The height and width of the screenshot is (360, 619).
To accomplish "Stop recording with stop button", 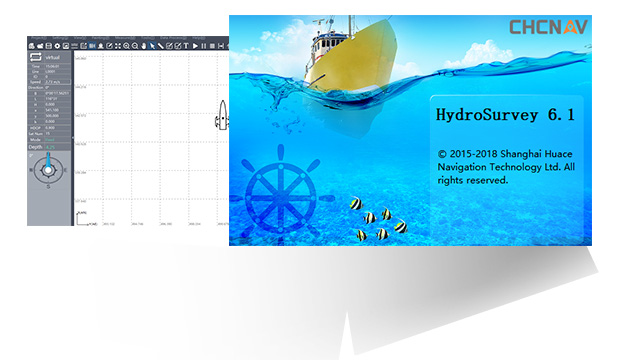I will [x=212, y=46].
